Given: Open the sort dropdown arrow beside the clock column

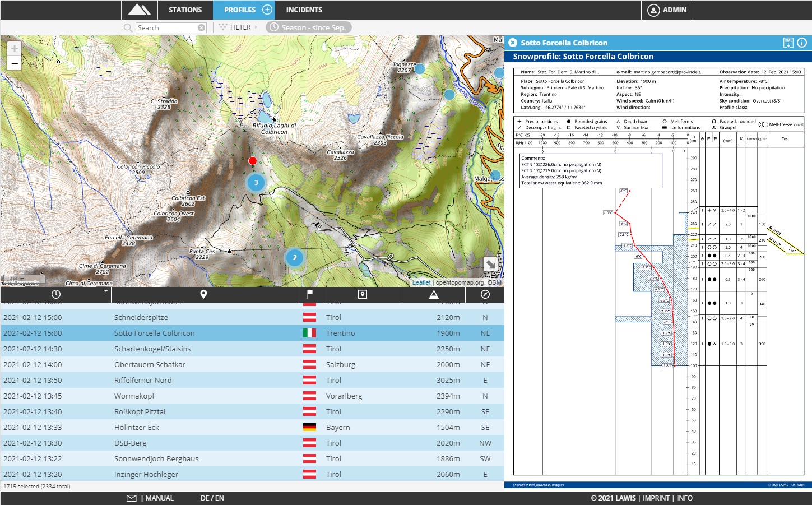Looking at the screenshot, I should click(x=105, y=291).
